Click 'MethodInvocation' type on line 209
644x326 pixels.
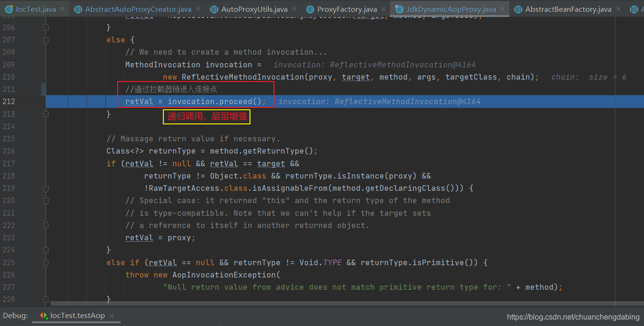coord(163,65)
